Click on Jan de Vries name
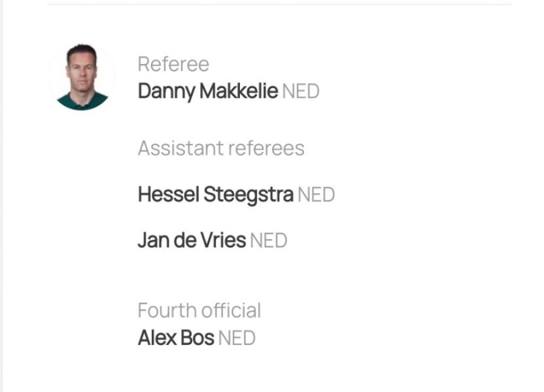The image size is (544, 392). click(x=192, y=240)
